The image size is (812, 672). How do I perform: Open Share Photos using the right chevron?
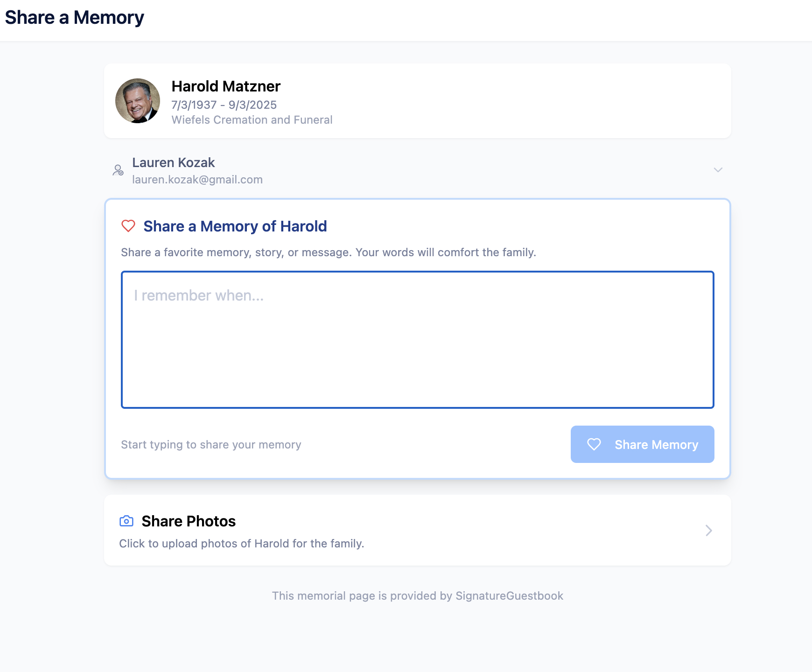(x=708, y=531)
